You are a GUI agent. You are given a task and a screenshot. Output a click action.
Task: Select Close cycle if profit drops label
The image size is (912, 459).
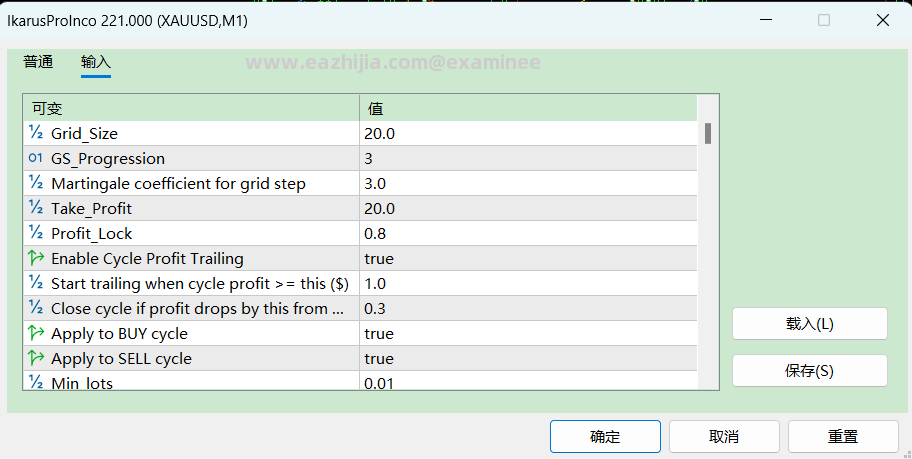coord(197,309)
